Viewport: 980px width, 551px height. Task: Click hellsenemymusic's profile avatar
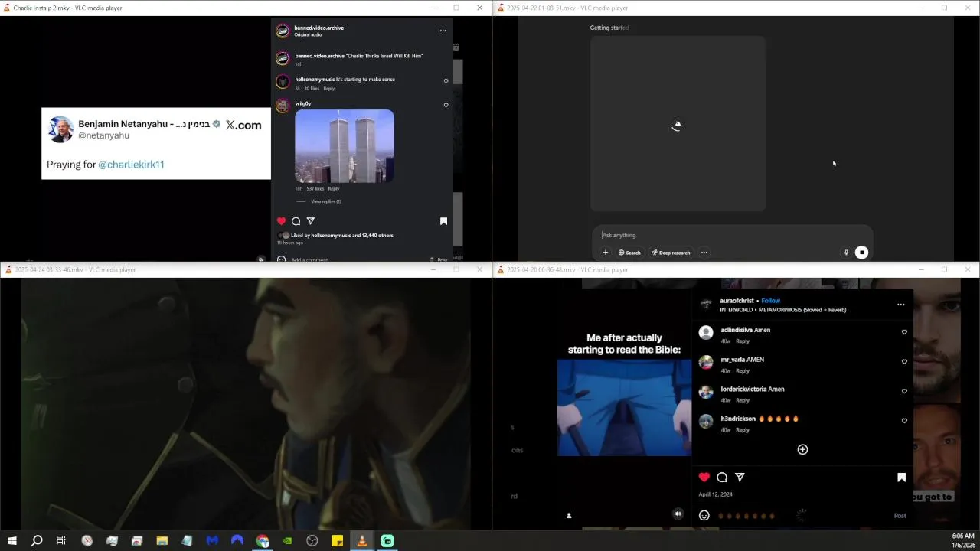tap(283, 82)
